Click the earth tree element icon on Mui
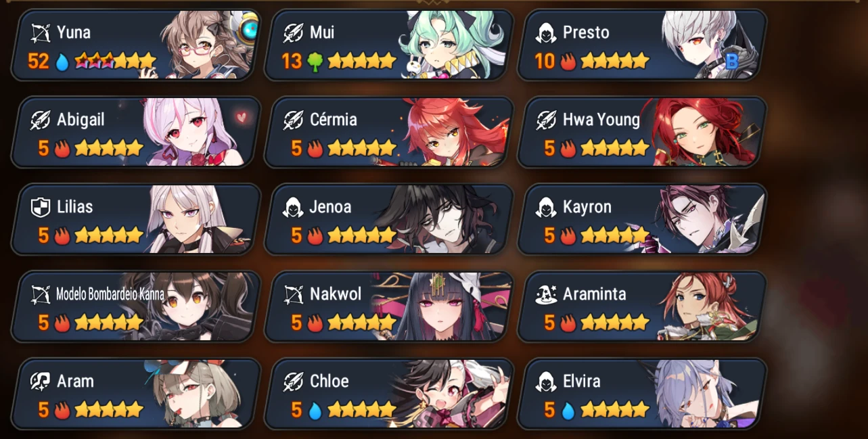This screenshot has height=439, width=868. [x=315, y=62]
